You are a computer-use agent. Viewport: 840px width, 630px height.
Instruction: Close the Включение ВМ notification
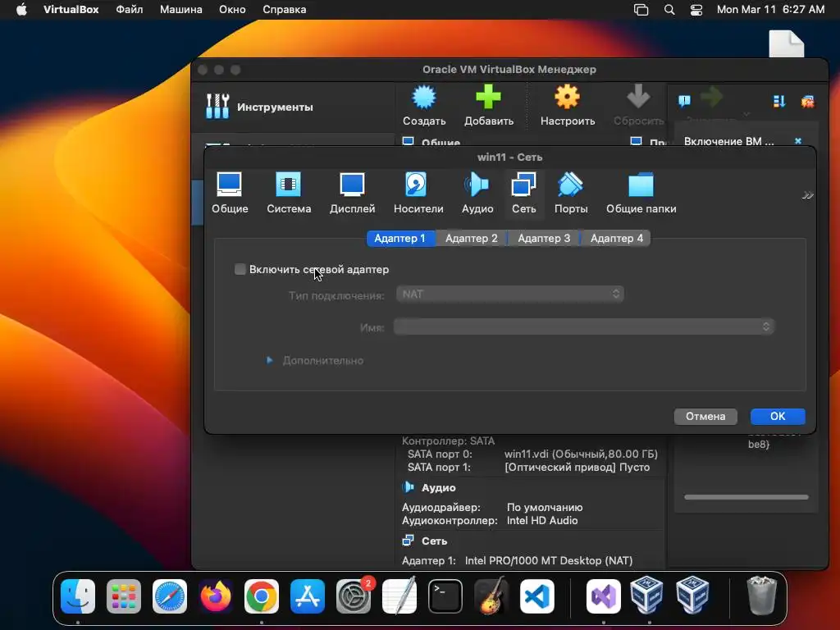(798, 141)
